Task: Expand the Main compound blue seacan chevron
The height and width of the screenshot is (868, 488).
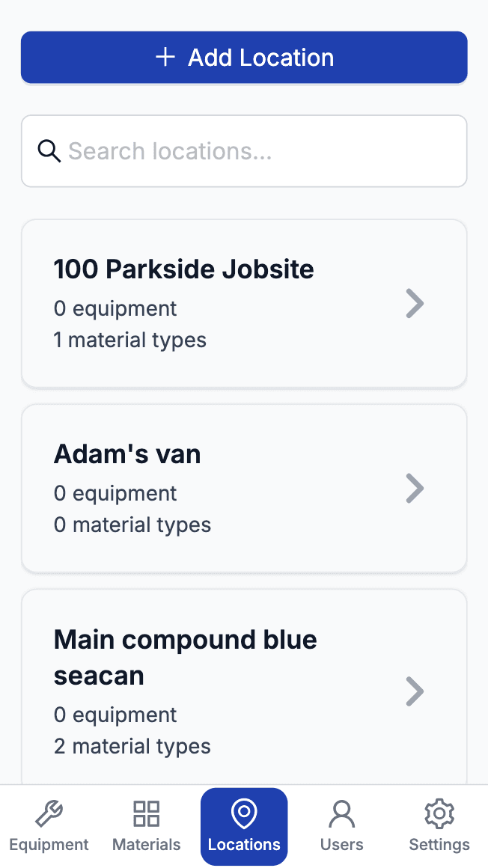Action: click(x=415, y=691)
